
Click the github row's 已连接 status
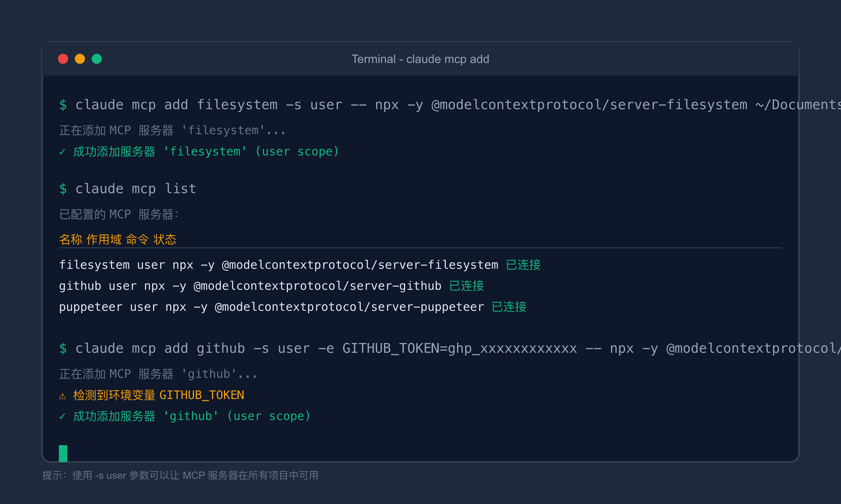(466, 286)
